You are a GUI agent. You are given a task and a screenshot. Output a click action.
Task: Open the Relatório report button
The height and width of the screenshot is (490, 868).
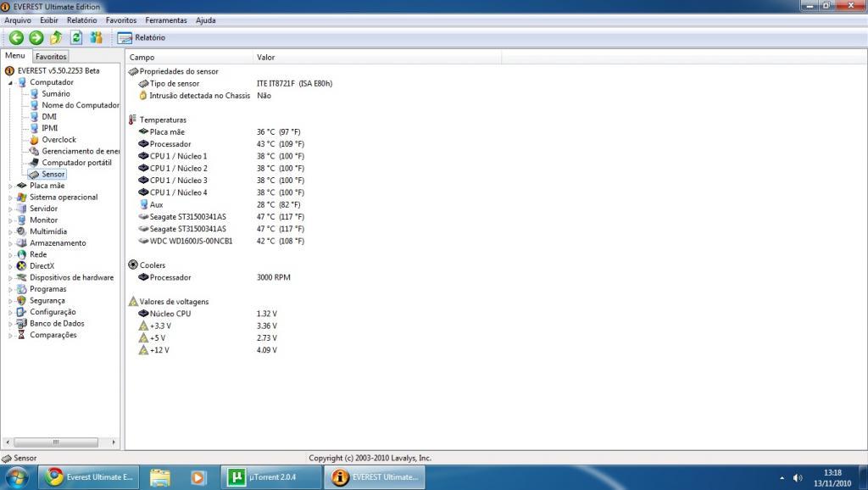(142, 37)
